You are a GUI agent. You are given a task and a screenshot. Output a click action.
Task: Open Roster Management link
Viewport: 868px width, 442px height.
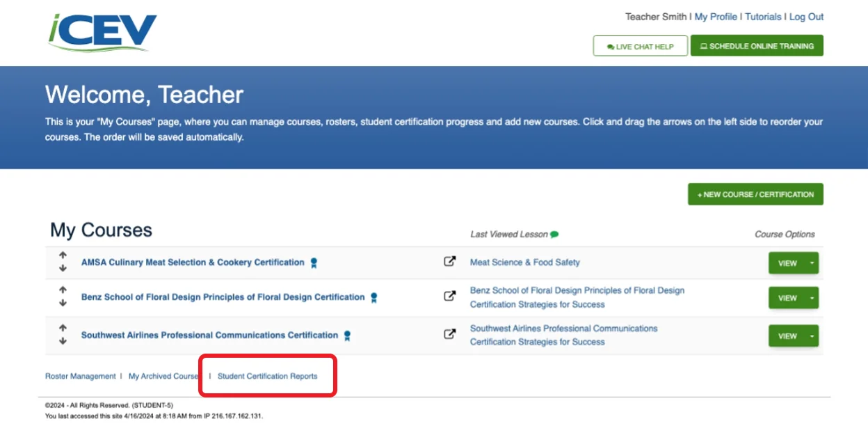point(81,376)
